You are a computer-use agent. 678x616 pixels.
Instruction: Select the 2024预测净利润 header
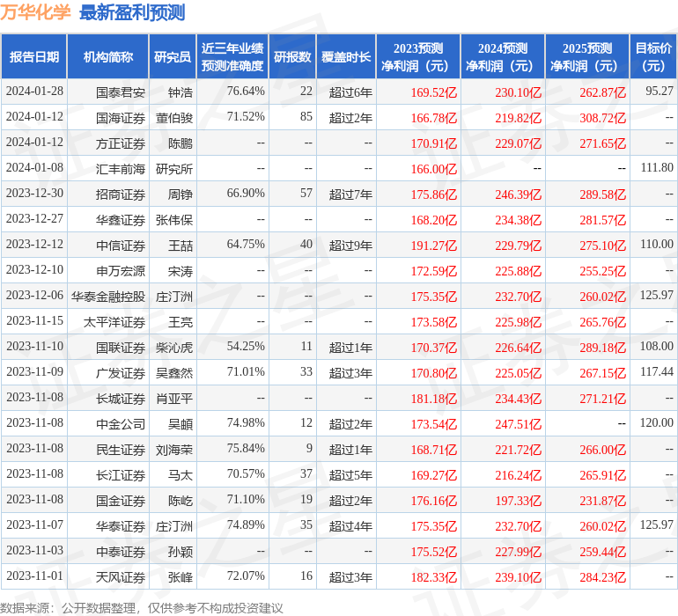click(503, 56)
